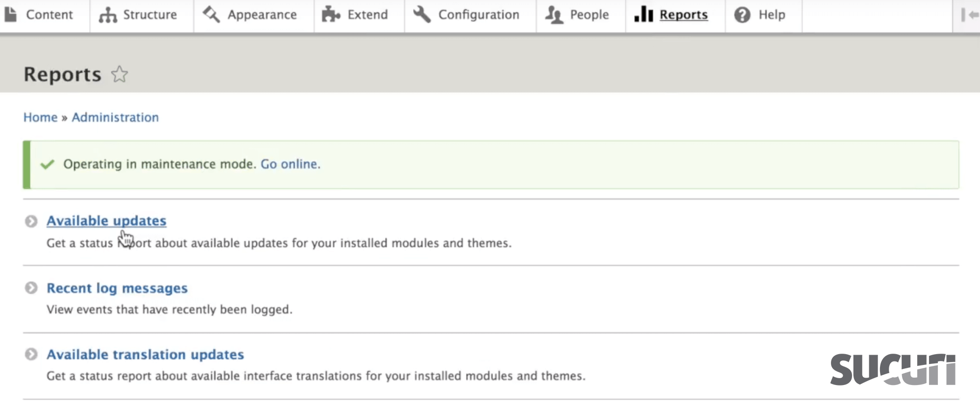This screenshot has height=410, width=980.
Task: Toggle toolbar orientation at the right edge
Action: click(969, 15)
